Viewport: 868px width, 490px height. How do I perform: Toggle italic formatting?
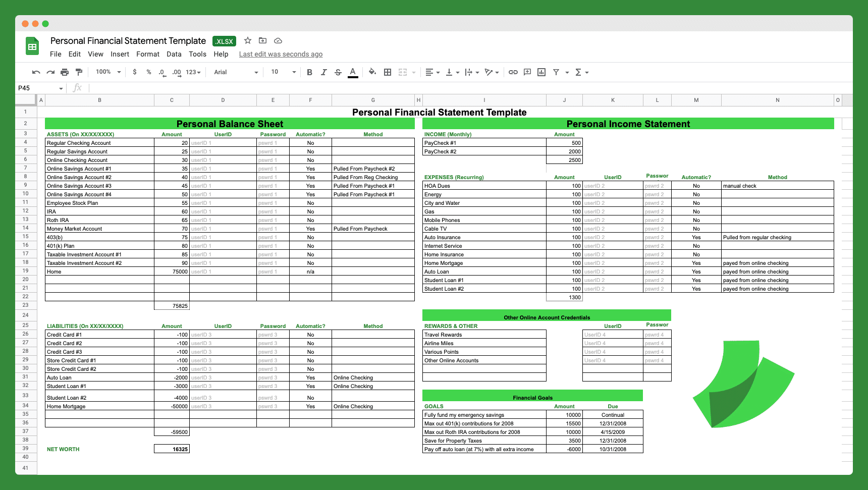(324, 72)
